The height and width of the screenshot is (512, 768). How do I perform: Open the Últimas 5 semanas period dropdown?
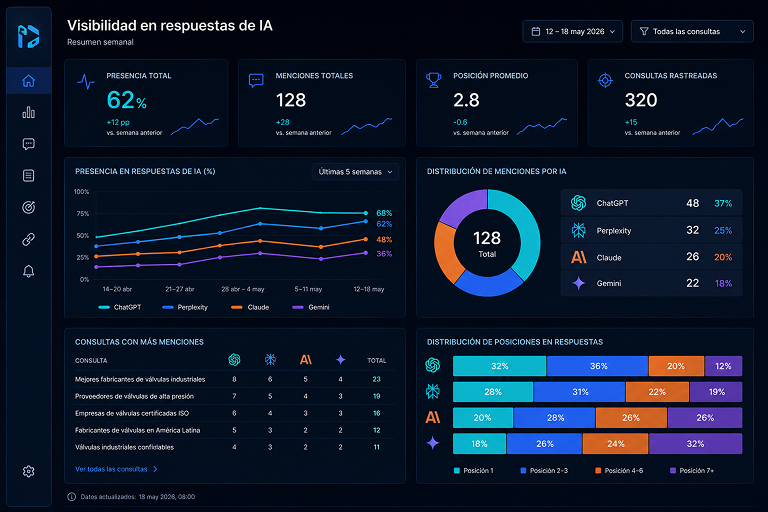[355, 172]
